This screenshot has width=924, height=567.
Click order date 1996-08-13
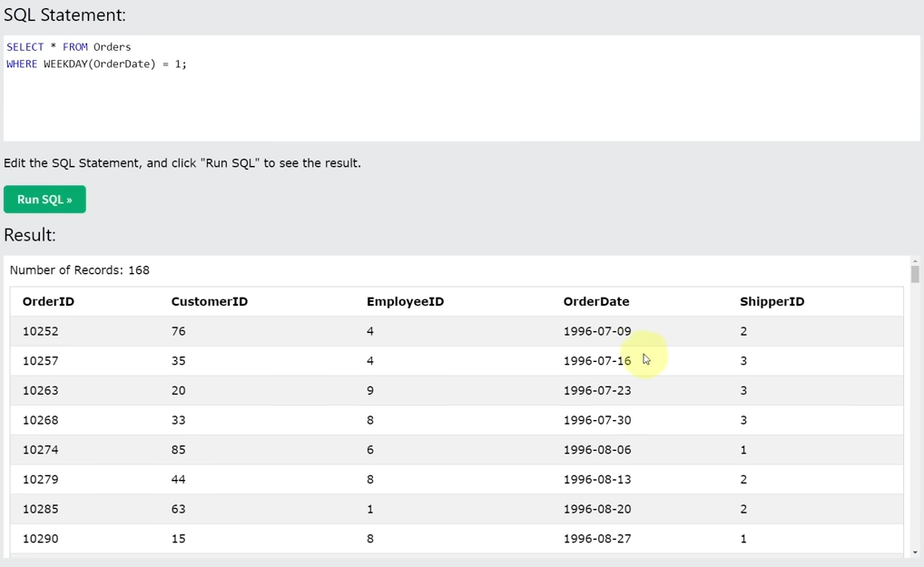[597, 479]
